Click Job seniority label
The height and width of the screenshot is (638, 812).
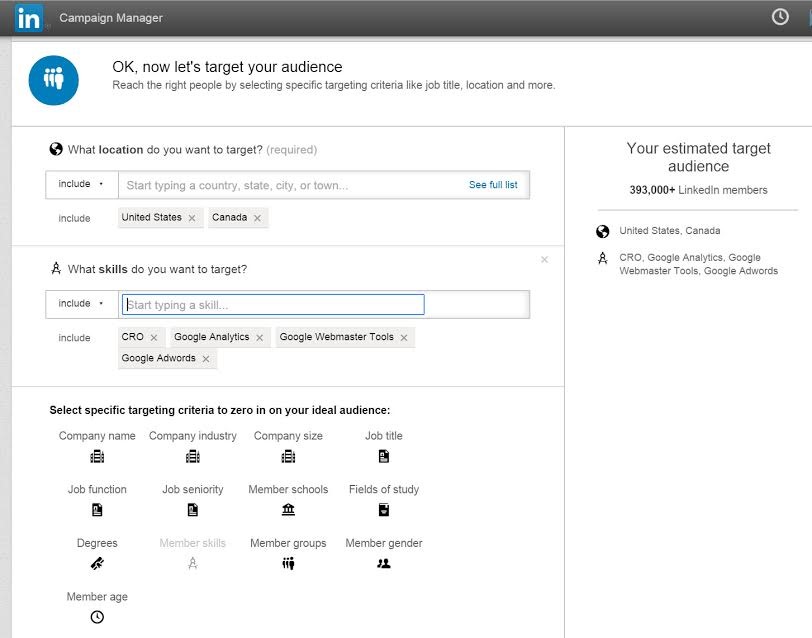193,489
